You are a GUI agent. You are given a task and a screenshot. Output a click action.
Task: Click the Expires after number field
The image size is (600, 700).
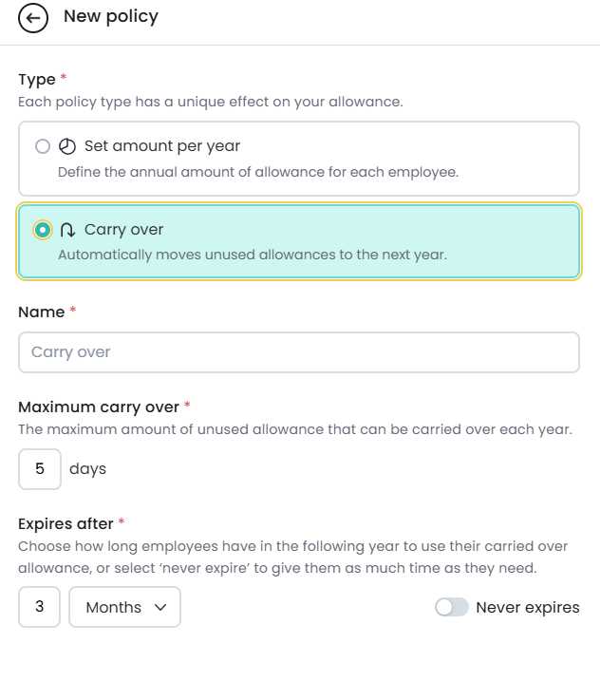coord(39,607)
